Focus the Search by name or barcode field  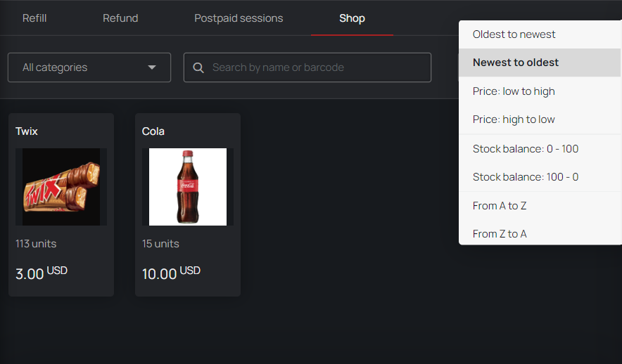click(307, 67)
